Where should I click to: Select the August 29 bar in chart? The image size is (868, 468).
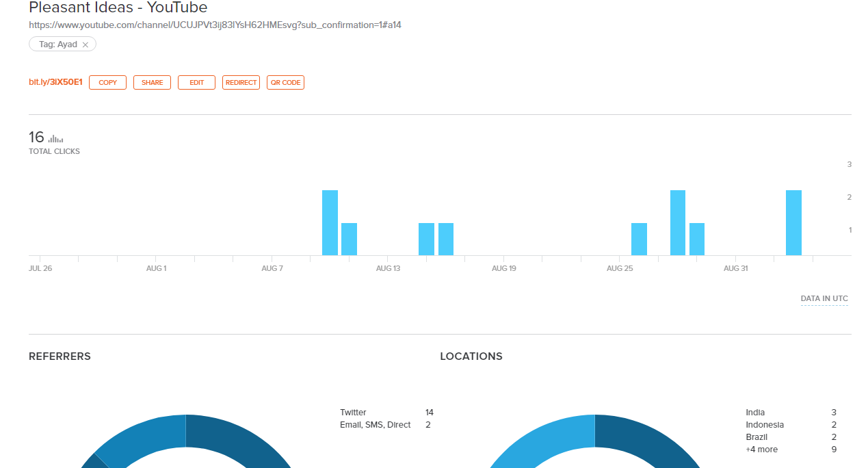[x=697, y=239]
